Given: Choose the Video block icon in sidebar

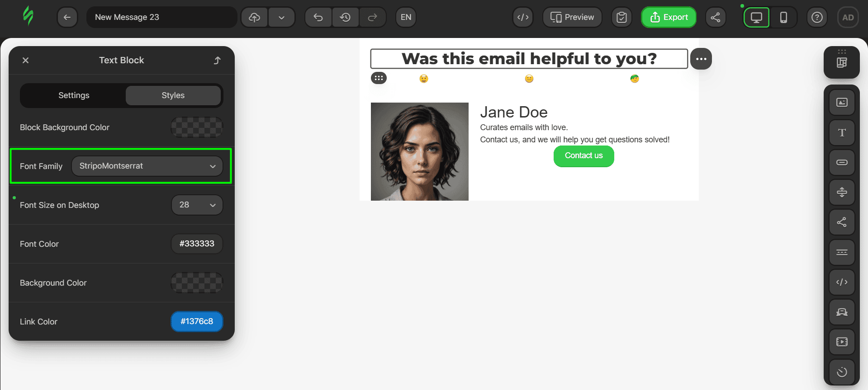Looking at the screenshot, I should click(x=841, y=342).
